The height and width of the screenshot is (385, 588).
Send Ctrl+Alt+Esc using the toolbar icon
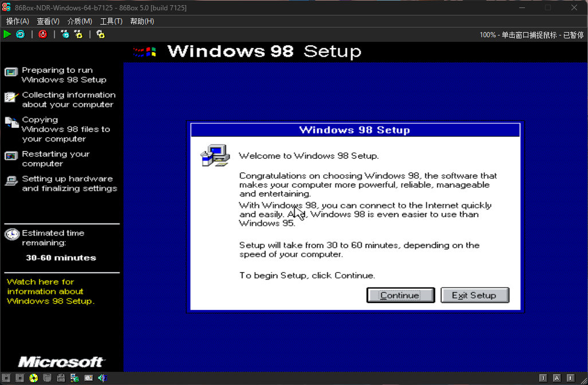pyautogui.click(x=79, y=34)
